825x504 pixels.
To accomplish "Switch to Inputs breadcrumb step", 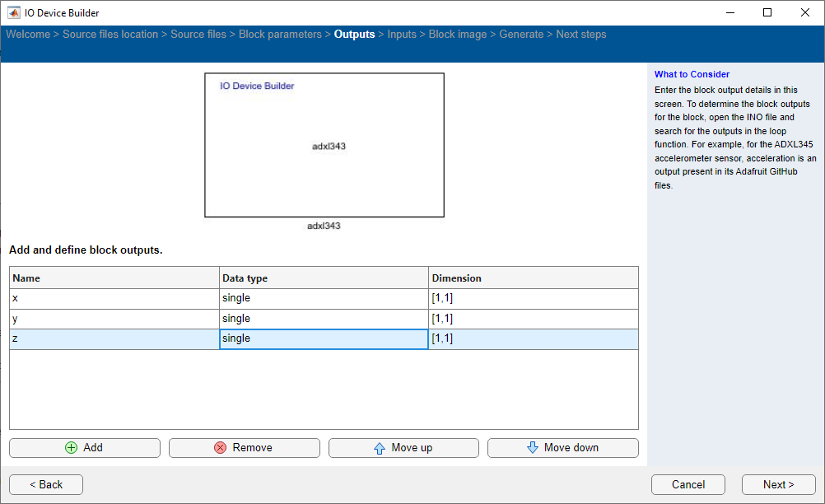I will point(402,35).
